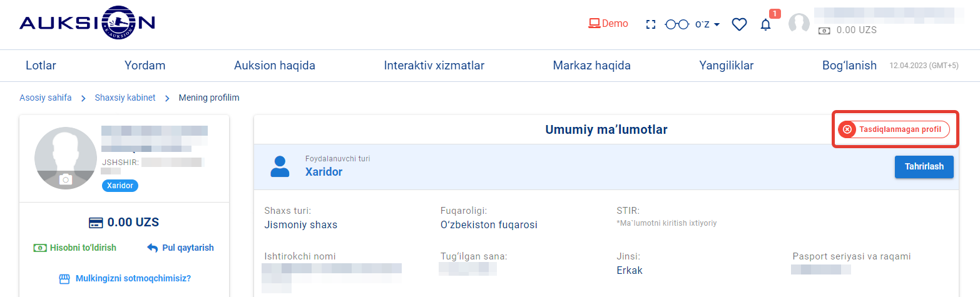Open the Yangiliklar section

[726, 66]
